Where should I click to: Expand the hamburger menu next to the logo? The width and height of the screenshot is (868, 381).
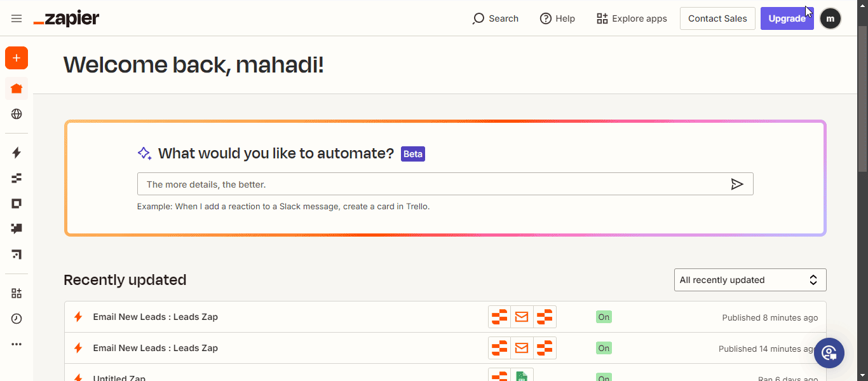point(17,18)
